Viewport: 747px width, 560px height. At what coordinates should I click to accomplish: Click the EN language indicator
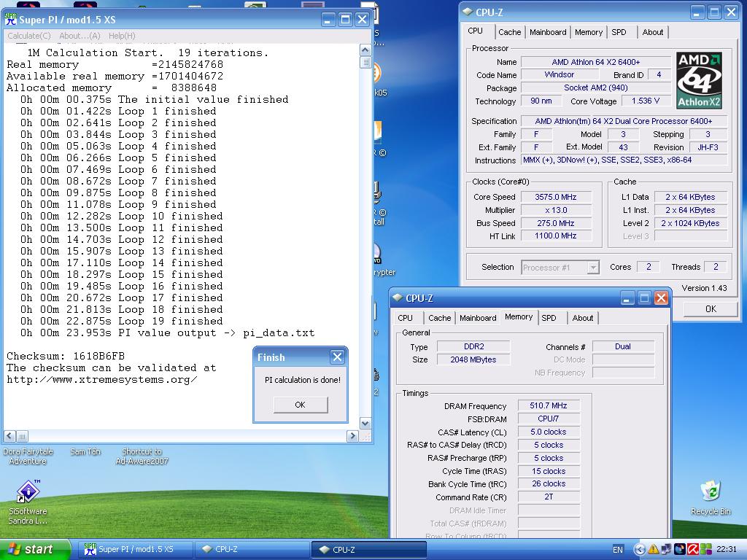tap(617, 550)
